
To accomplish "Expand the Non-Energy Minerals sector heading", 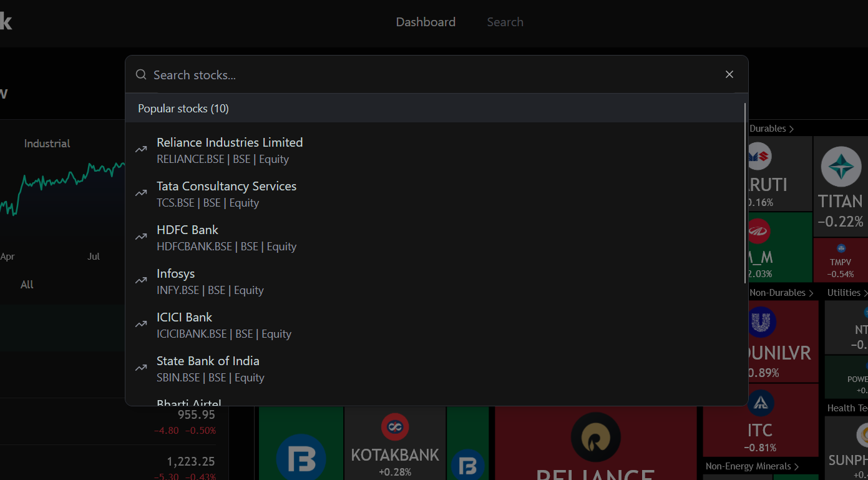I will click(753, 466).
